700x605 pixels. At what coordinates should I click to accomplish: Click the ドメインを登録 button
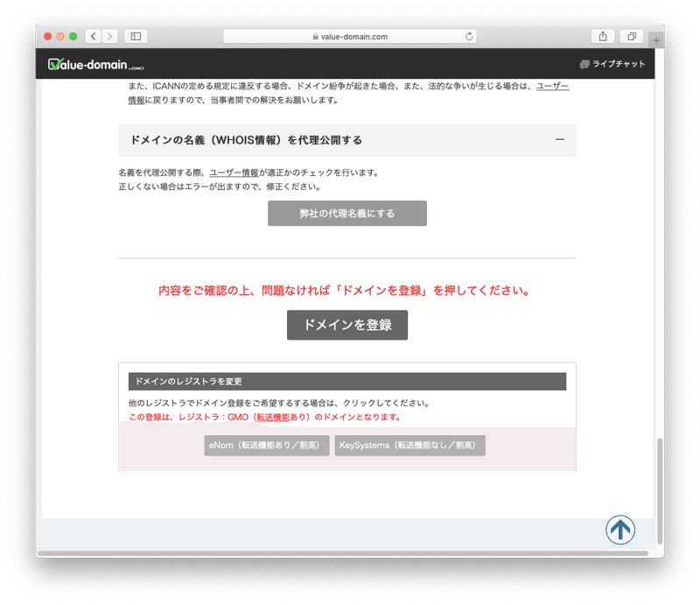[x=346, y=325]
